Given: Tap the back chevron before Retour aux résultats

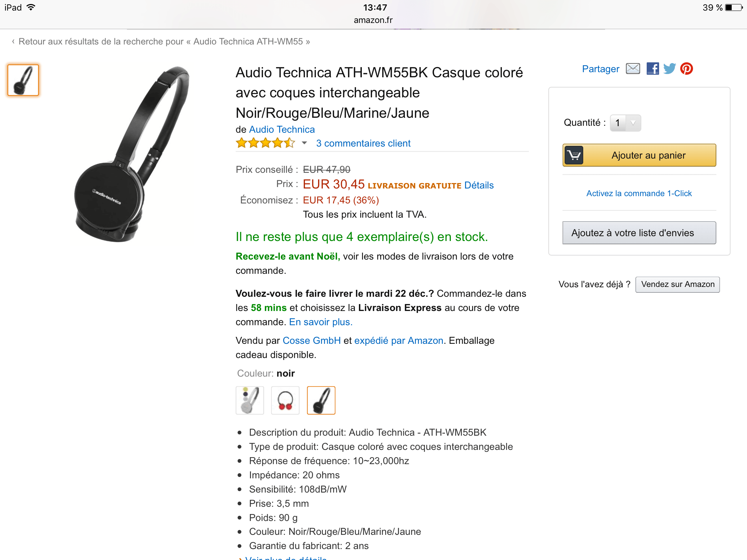Looking at the screenshot, I should click(13, 42).
